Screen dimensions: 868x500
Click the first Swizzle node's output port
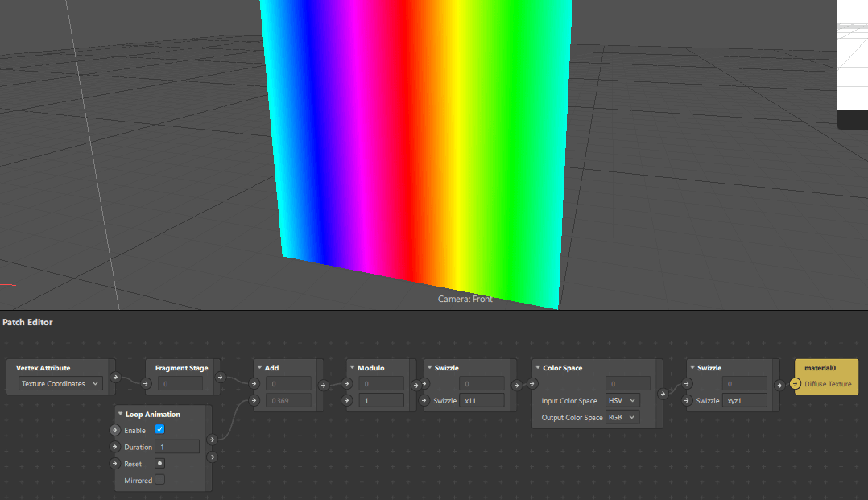tap(516, 384)
